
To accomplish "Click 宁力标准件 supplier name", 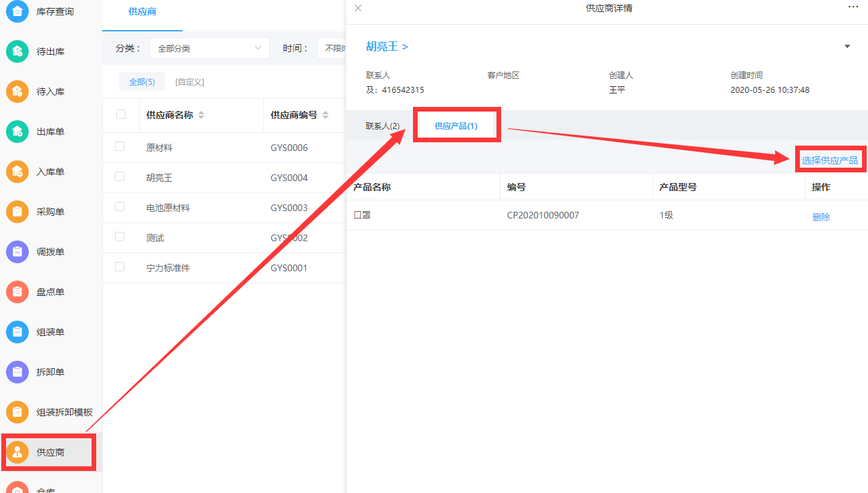I will [168, 268].
